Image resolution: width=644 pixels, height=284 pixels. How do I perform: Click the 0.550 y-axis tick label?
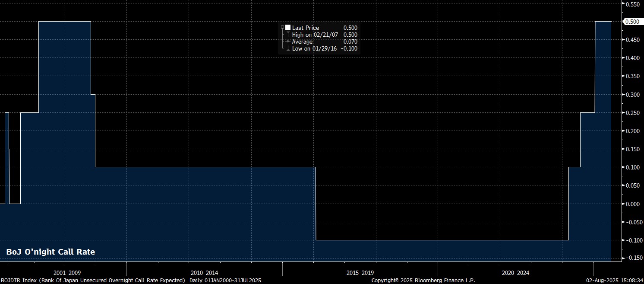pos(634,3)
